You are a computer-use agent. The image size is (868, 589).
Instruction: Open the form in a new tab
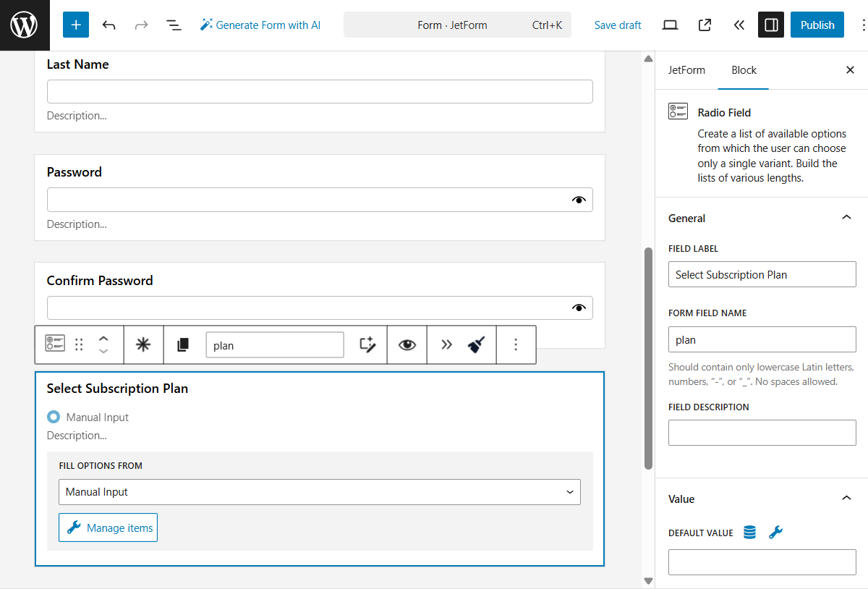coord(705,25)
